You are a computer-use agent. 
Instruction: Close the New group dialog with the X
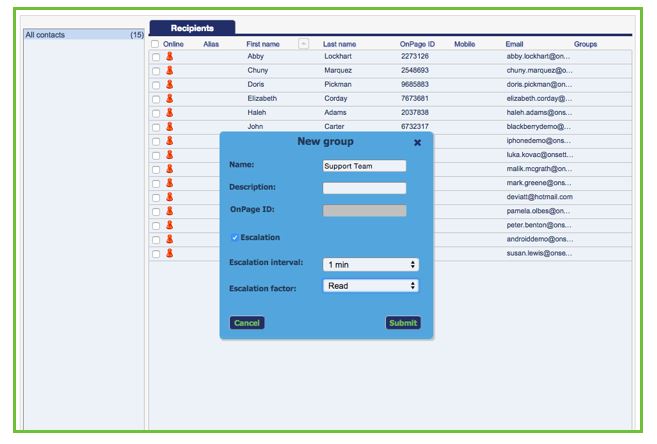pyautogui.click(x=417, y=143)
